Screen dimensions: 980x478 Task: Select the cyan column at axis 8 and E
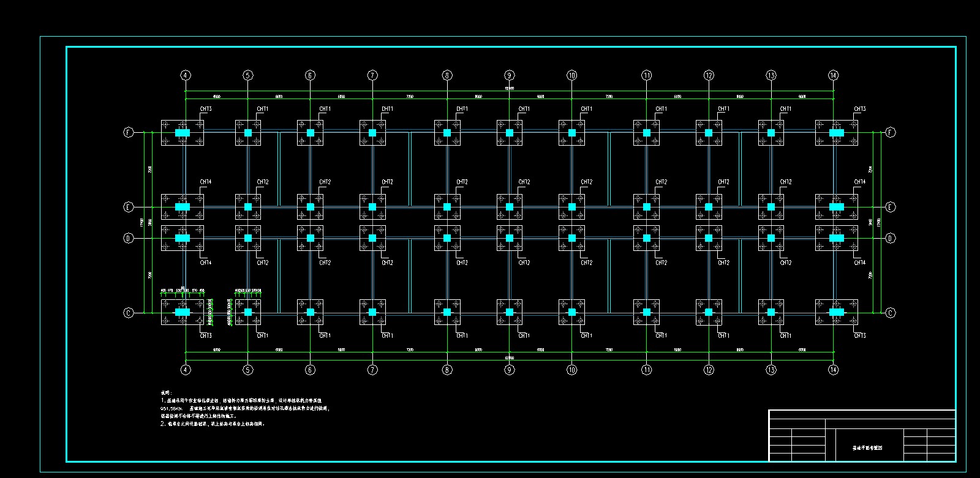click(447, 207)
